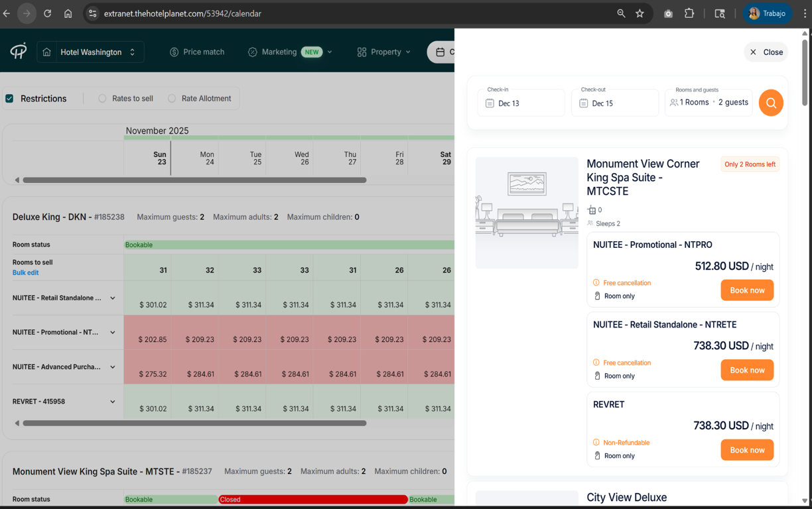Reload the page with browser refresh

[x=47, y=13]
